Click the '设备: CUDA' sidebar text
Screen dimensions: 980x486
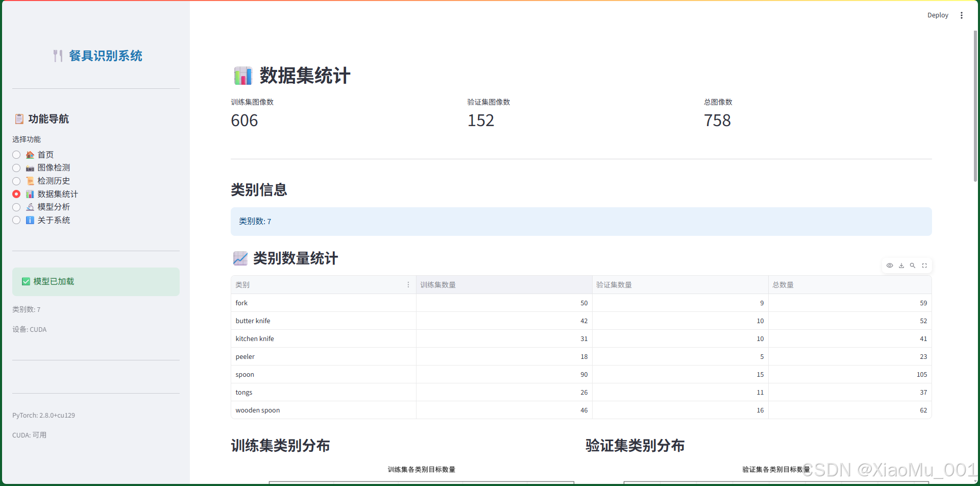tap(30, 330)
